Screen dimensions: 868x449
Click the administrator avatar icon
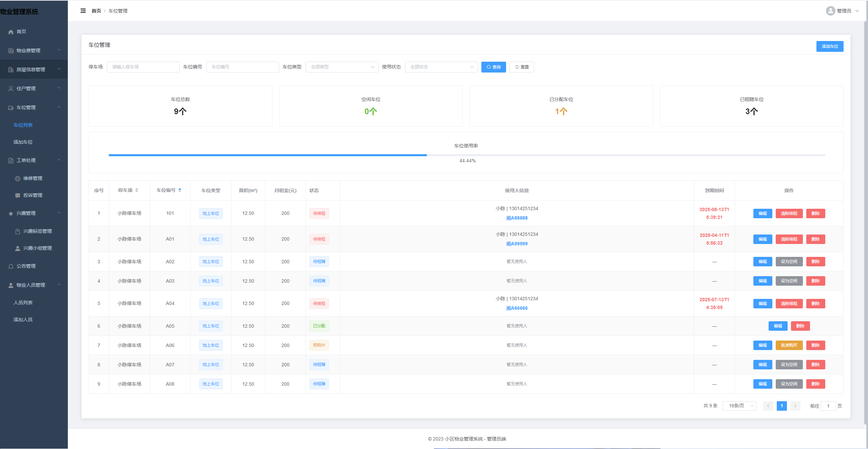coord(830,11)
